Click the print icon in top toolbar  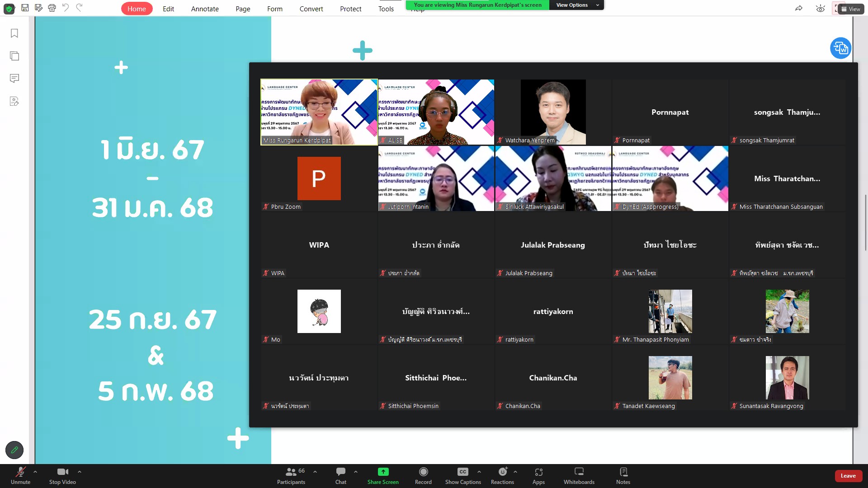(52, 8)
